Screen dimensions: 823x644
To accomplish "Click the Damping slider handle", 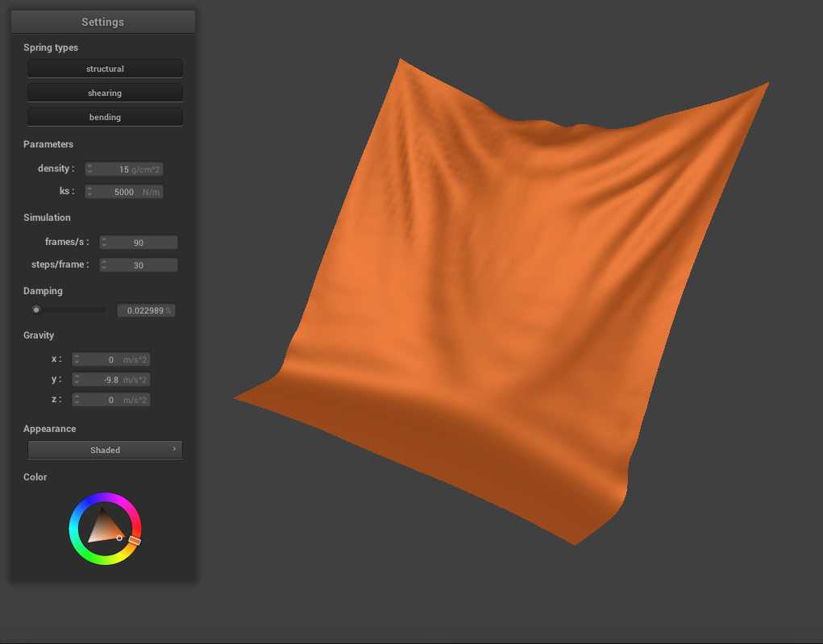I will click(x=36, y=310).
